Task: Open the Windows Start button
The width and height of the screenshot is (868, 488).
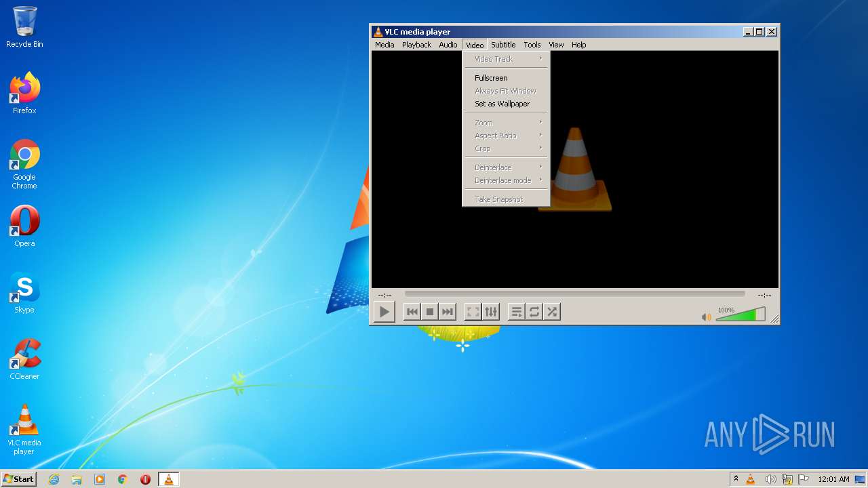Action: point(18,479)
